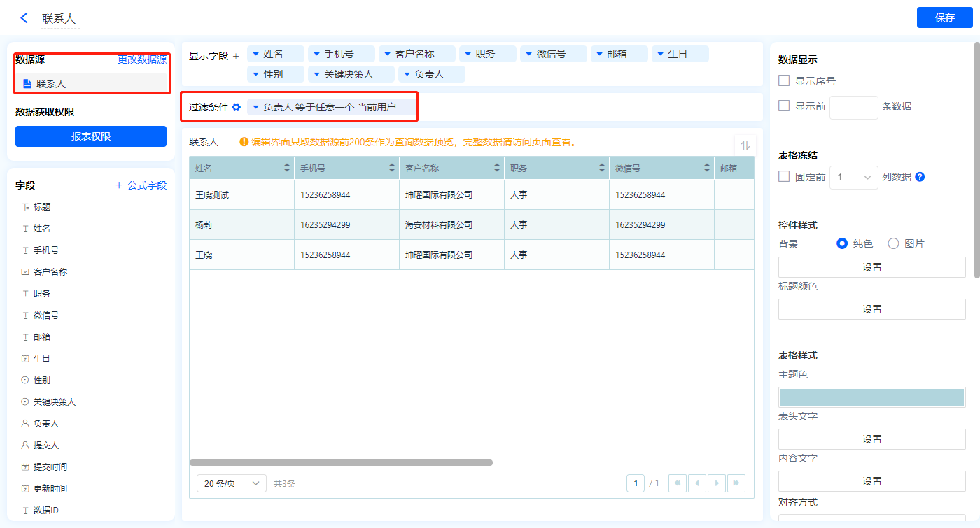
Task: Click the plus icon beside 显示字段
Action: click(236, 56)
